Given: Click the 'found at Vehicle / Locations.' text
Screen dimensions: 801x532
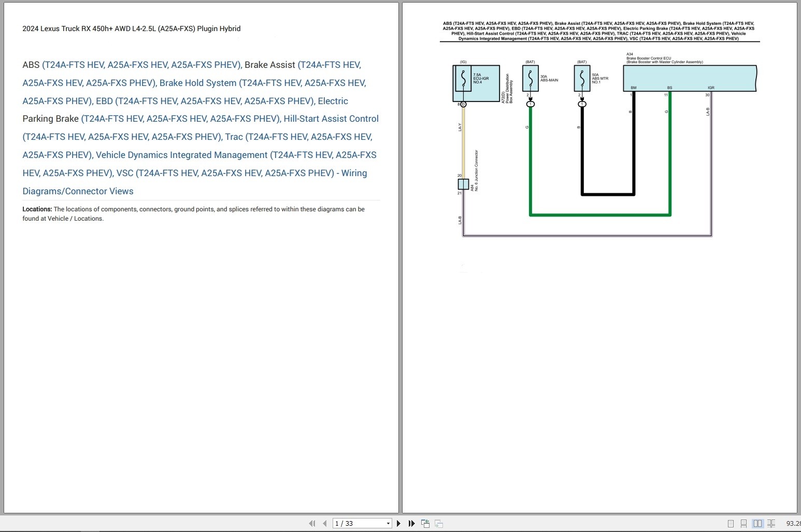Looking at the screenshot, I should tap(63, 219).
